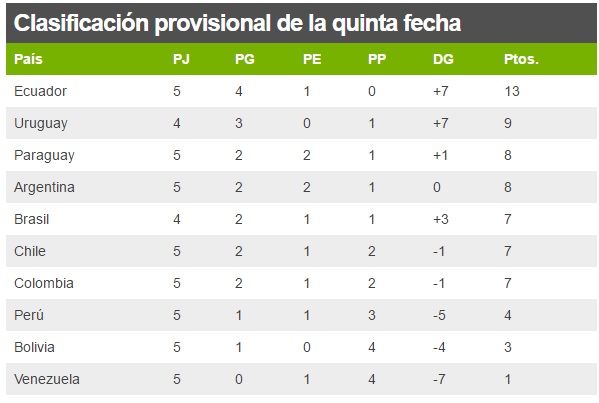Select Ecuador's 13 points value
Viewport: 599px width, 403px height.
pos(512,91)
